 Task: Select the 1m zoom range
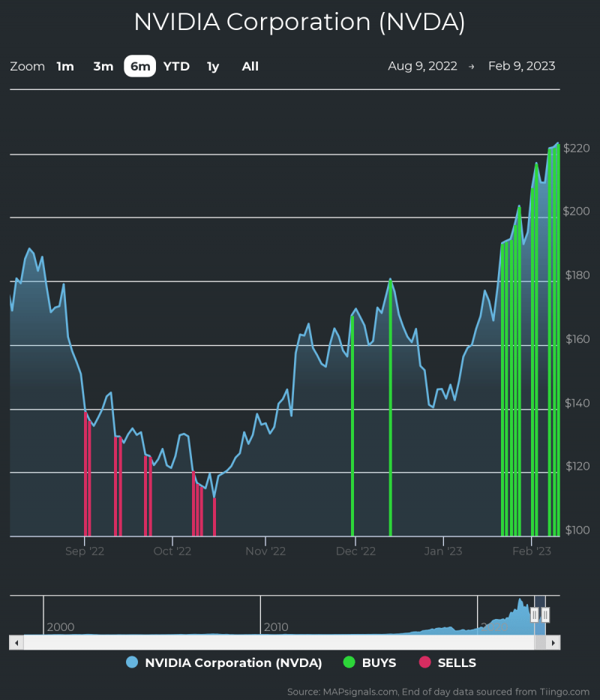pos(65,67)
